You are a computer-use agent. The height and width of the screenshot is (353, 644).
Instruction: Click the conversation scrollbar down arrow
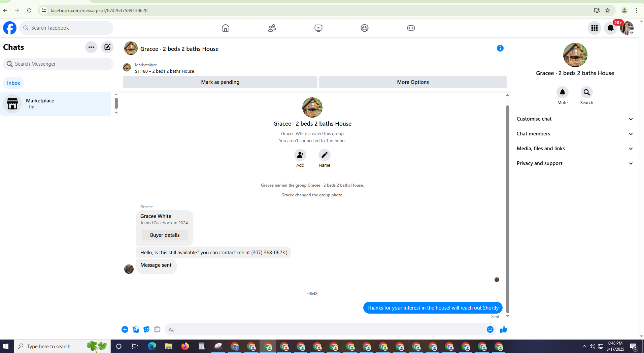click(x=508, y=316)
